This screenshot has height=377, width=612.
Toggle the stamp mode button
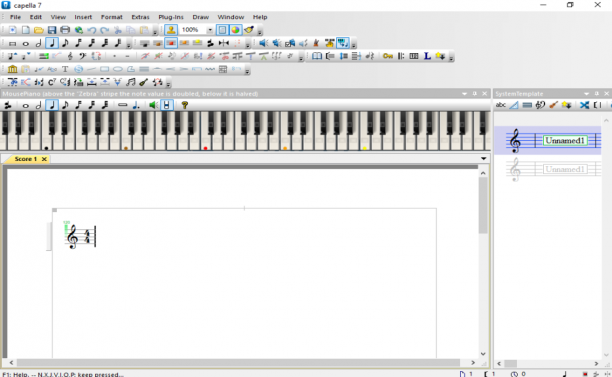171,30
